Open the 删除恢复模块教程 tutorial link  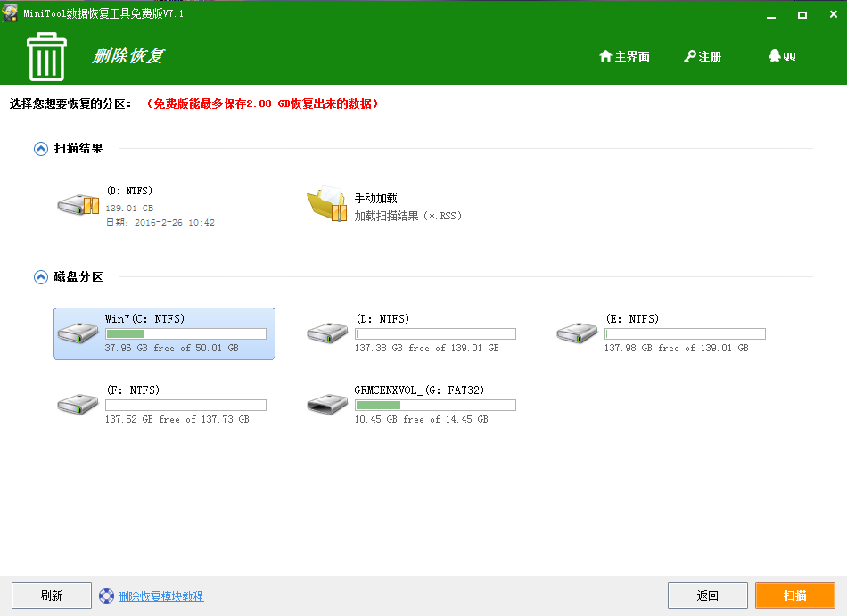click(x=160, y=596)
